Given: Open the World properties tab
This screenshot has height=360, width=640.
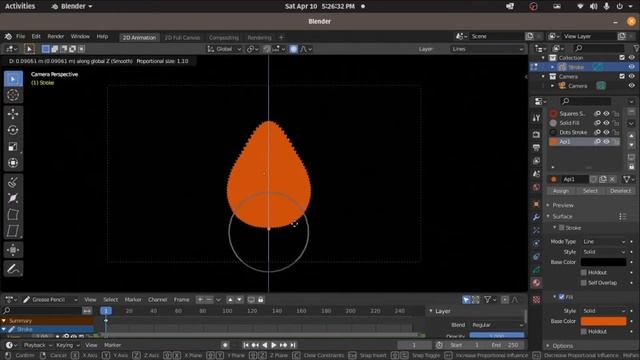Looking at the screenshot, I should coord(536,187).
